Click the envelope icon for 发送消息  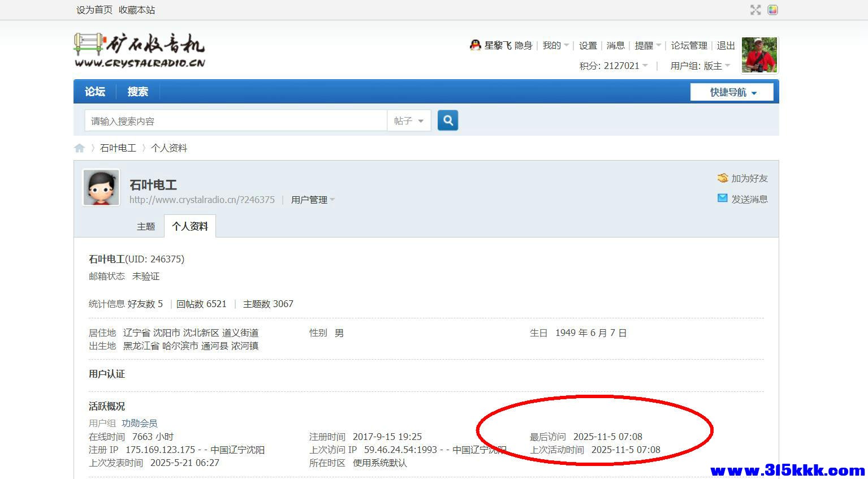coord(723,198)
